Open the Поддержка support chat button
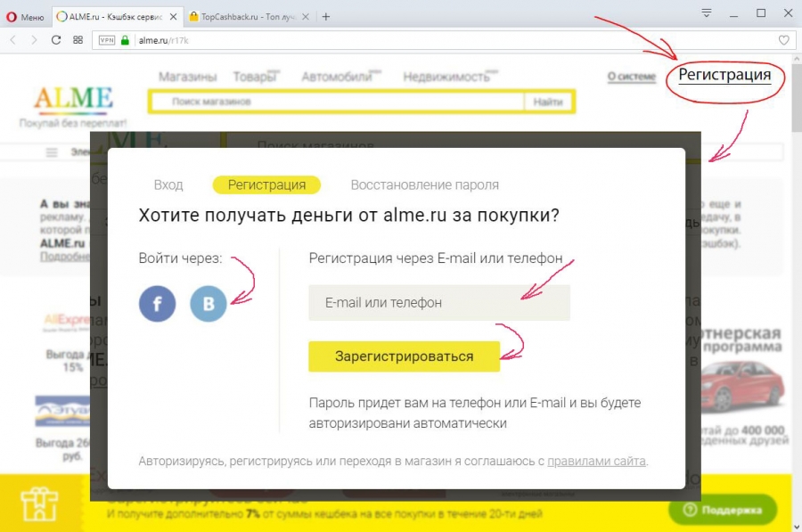802x532 pixels. (723, 510)
